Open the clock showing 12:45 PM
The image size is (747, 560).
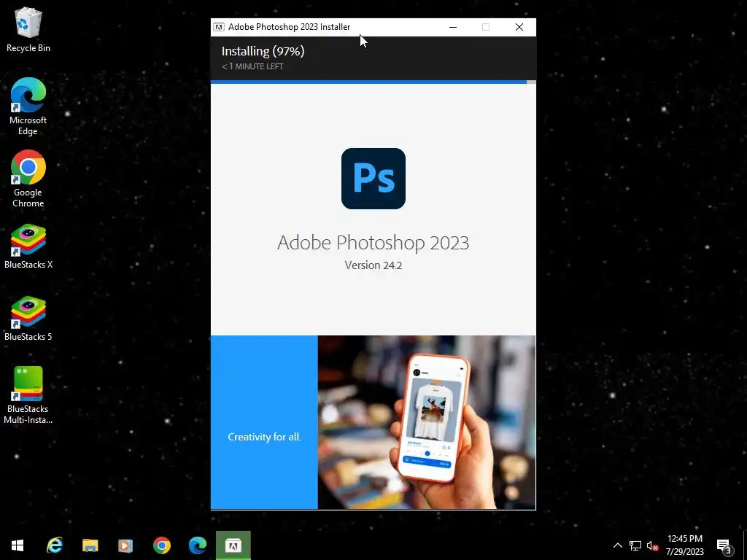pos(684,545)
